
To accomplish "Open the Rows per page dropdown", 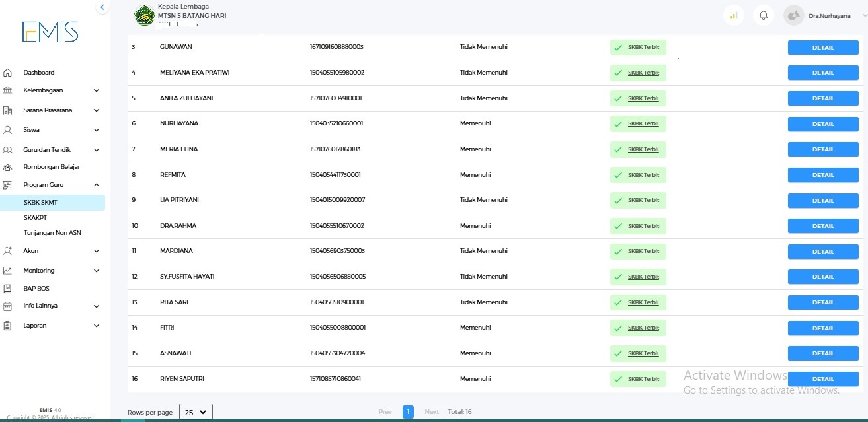I will pos(196,412).
